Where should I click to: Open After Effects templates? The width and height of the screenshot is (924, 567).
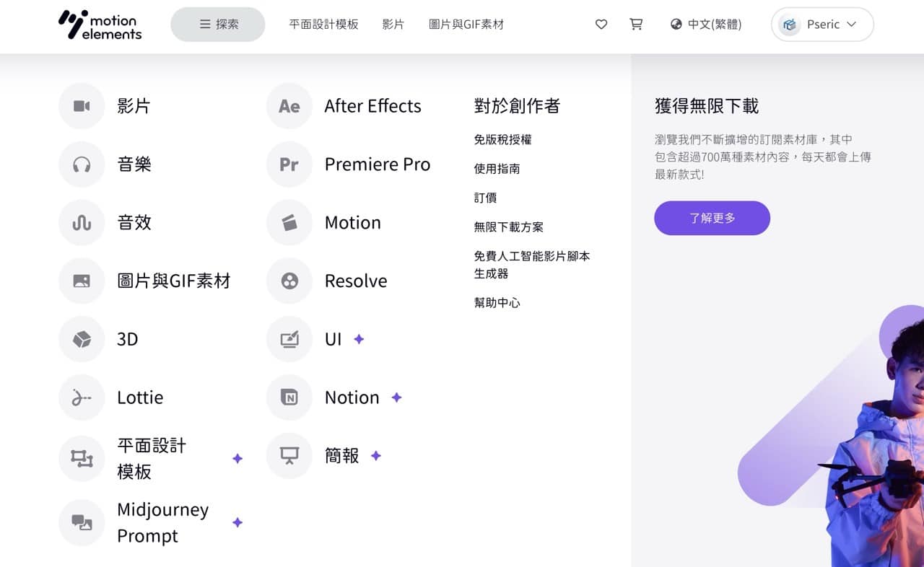(372, 106)
